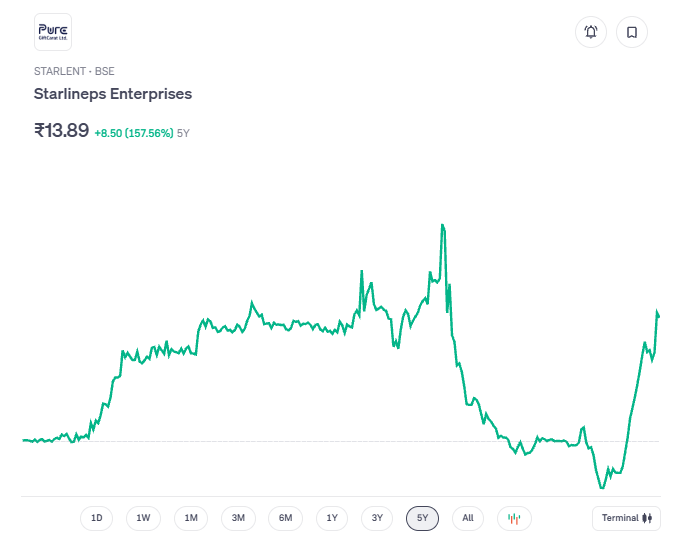Screen dimensions: 678x537
Task: Switch to the 3Y period
Action: pyautogui.click(x=377, y=518)
